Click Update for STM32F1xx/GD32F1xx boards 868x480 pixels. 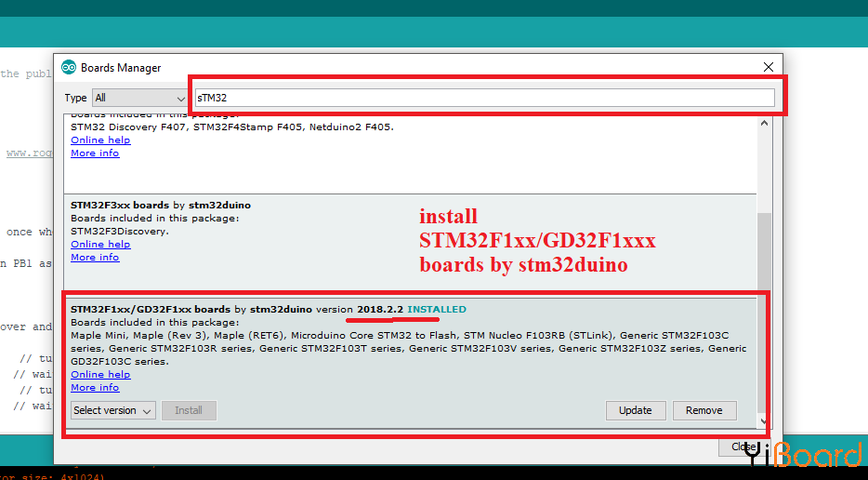pyautogui.click(x=636, y=411)
